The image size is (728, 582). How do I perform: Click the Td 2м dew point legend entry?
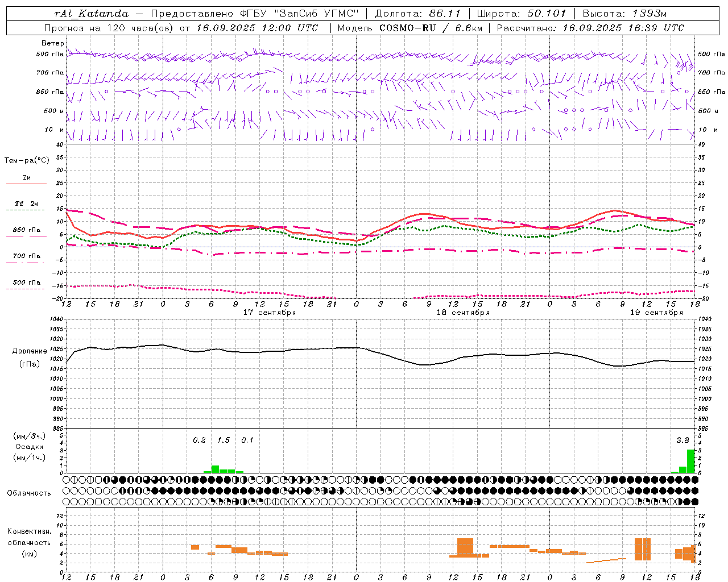click(26, 203)
